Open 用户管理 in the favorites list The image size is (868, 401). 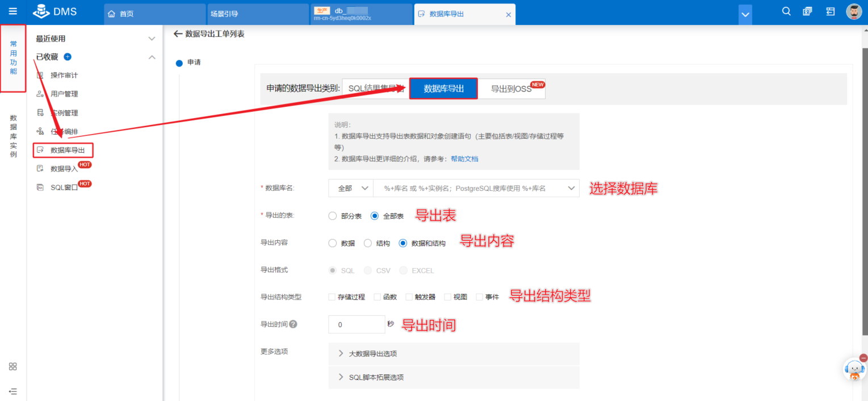point(64,94)
